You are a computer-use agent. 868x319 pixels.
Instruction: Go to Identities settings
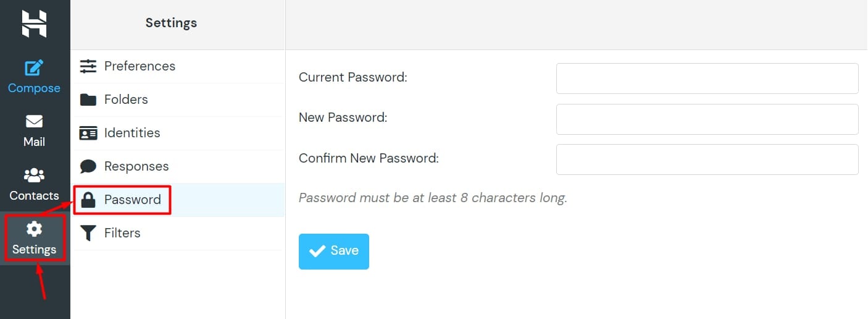pos(132,133)
